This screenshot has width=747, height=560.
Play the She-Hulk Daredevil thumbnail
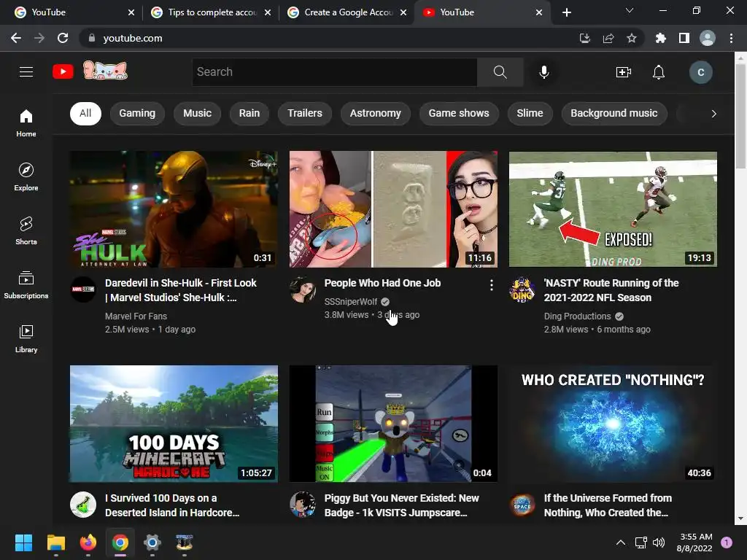point(174,209)
